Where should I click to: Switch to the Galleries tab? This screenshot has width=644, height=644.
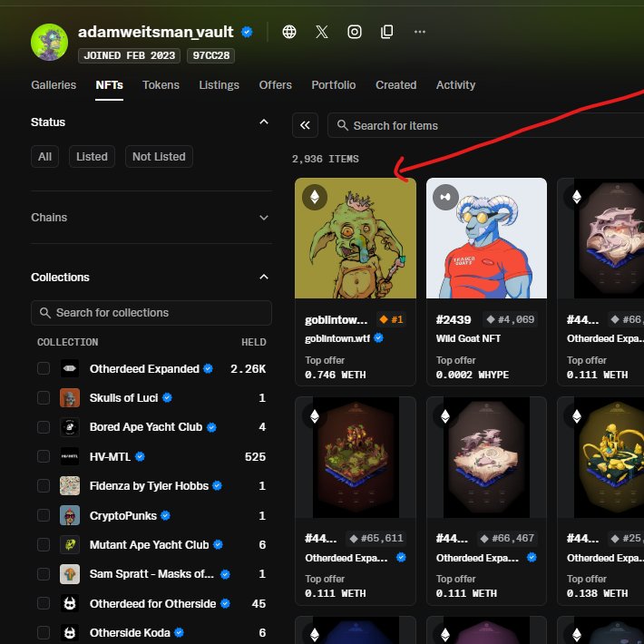[54, 85]
